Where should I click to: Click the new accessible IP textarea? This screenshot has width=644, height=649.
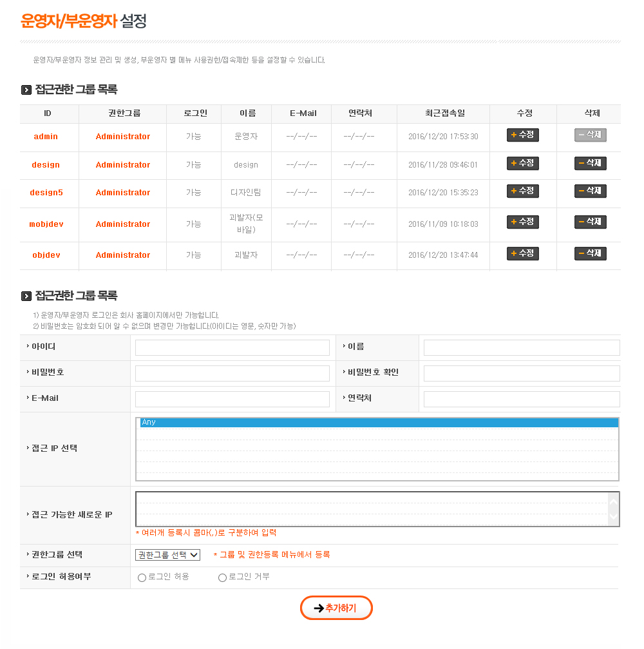click(372, 509)
